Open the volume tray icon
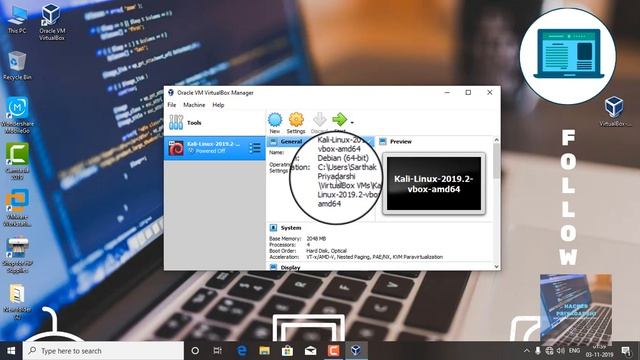The height and width of the screenshot is (360, 640). coord(561,351)
